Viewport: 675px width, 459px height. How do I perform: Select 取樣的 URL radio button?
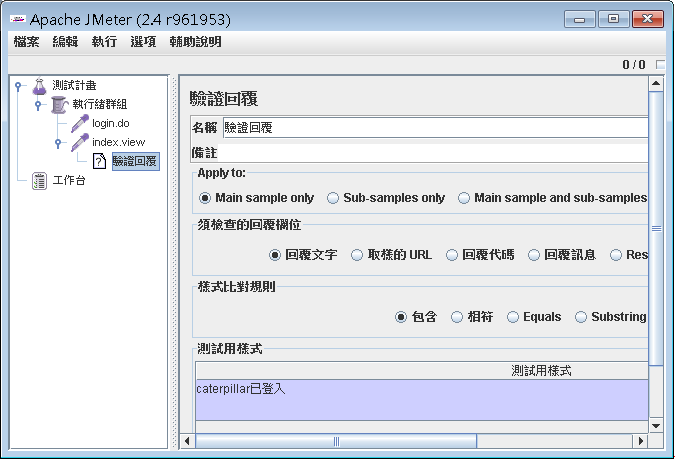point(357,255)
